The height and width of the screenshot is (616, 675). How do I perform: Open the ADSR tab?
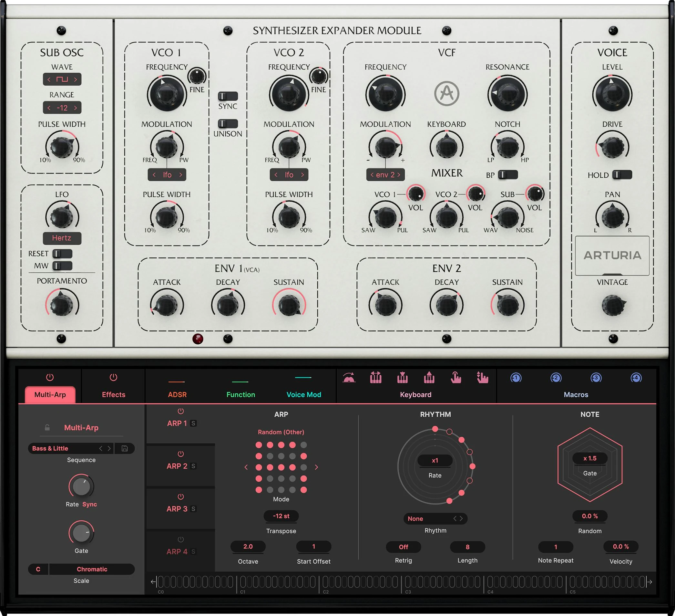click(177, 394)
